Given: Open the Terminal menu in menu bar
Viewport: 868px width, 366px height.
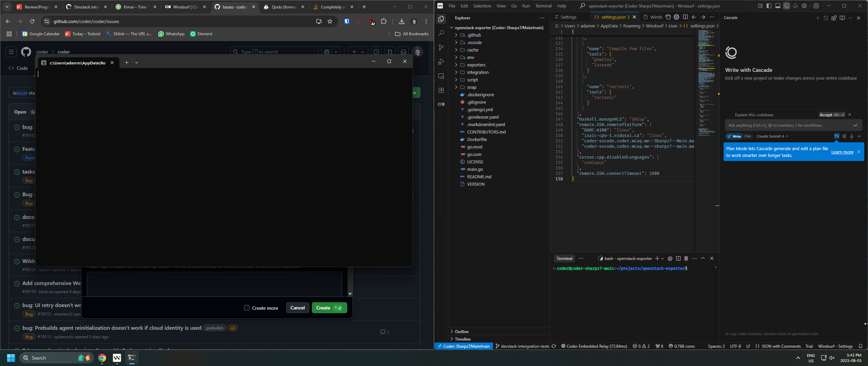Looking at the screenshot, I should 543,6.
